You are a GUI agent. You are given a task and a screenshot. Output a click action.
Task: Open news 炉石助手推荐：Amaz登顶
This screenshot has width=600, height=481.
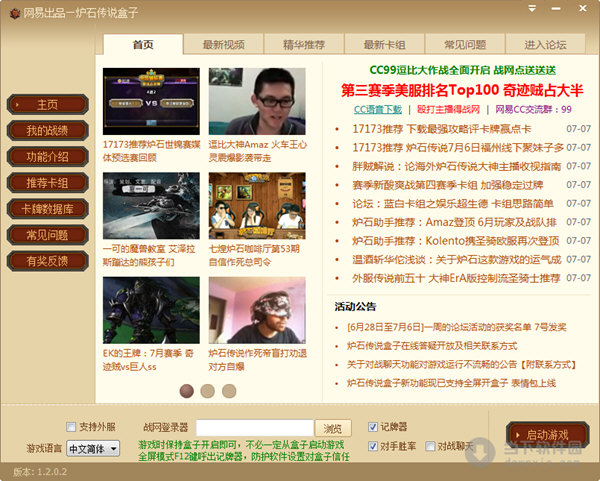454,222
